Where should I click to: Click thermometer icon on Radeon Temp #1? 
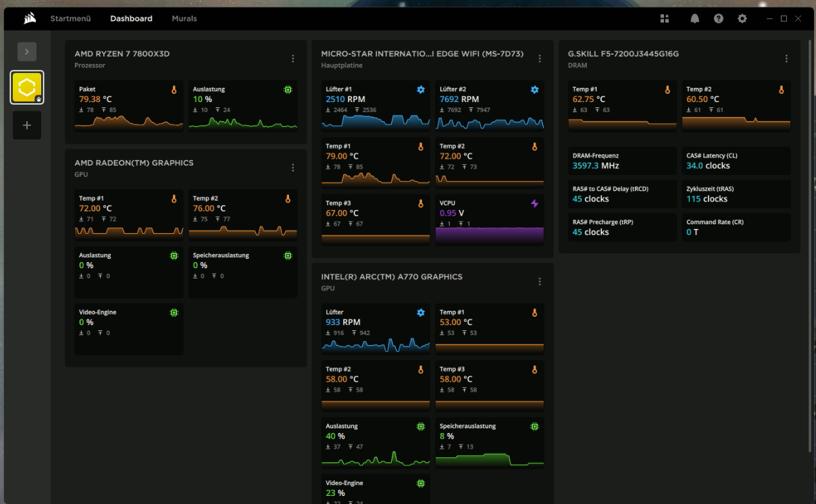click(174, 199)
